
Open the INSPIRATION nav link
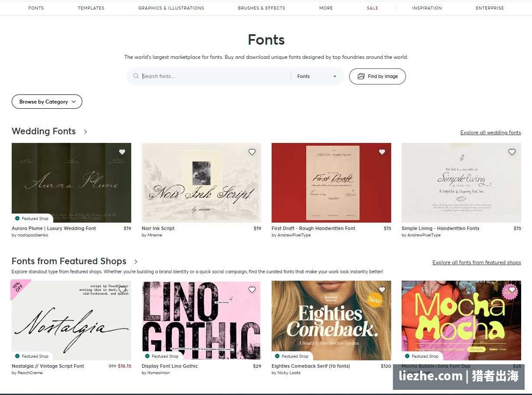(427, 8)
